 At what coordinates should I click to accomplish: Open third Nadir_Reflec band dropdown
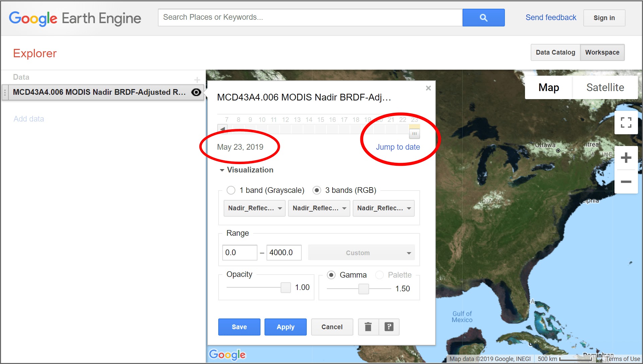click(384, 208)
